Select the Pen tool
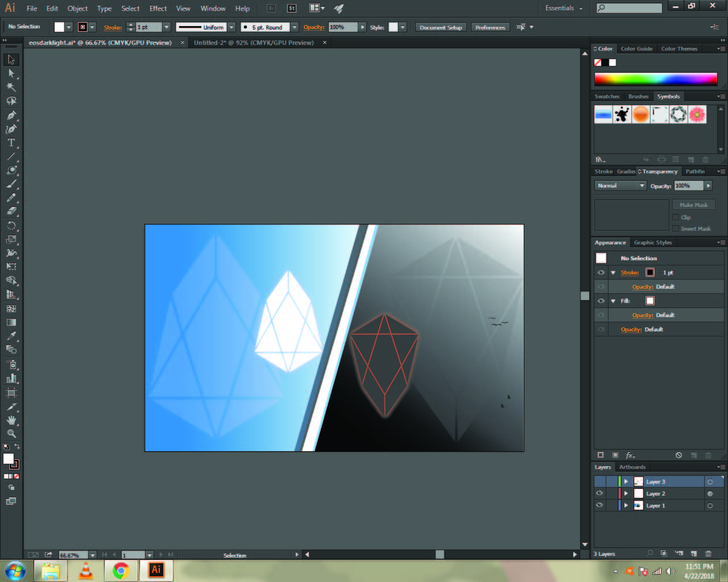 (11, 115)
